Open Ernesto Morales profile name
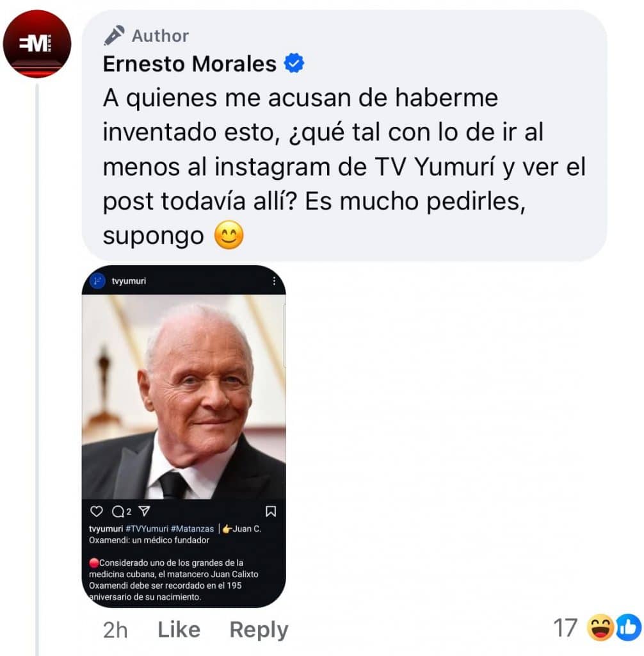 click(x=189, y=63)
